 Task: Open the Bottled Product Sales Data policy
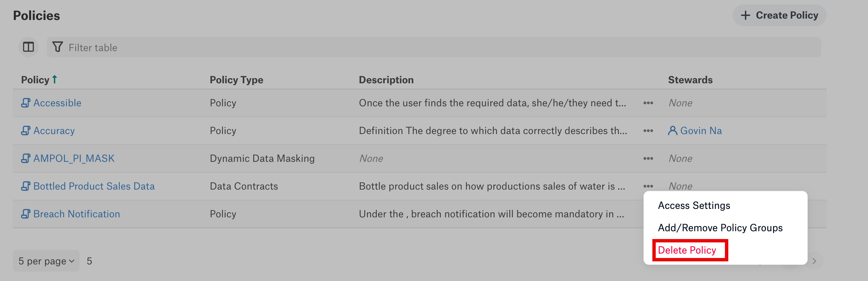[x=94, y=186]
